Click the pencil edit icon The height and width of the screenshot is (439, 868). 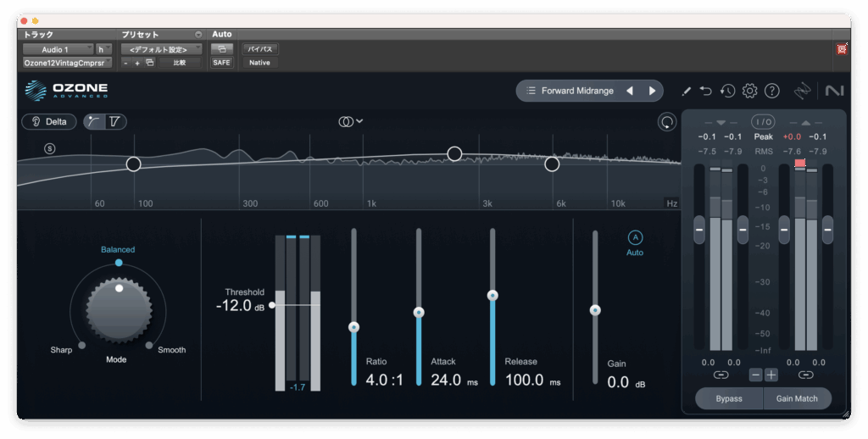pos(687,91)
